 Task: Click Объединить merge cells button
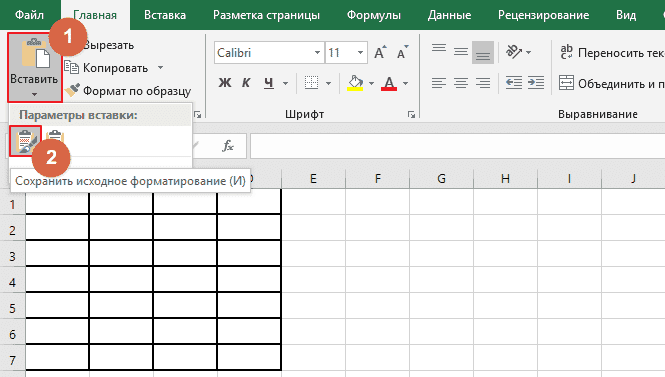point(612,83)
